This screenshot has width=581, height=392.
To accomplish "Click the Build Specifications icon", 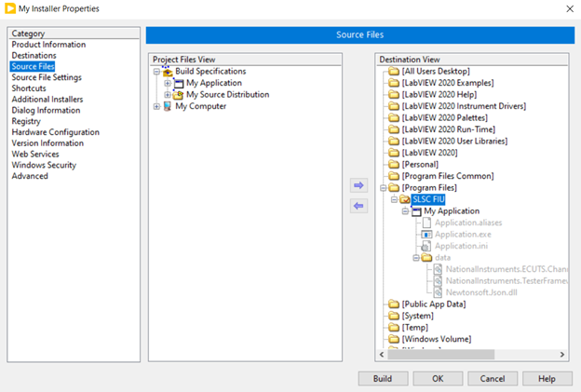I will tap(168, 71).
